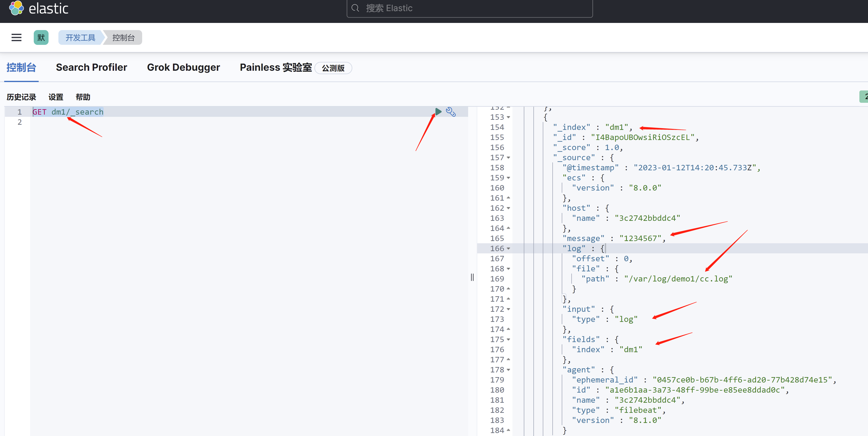Click the green space avatar 默
Viewport: 868px width, 436px height.
tap(41, 37)
